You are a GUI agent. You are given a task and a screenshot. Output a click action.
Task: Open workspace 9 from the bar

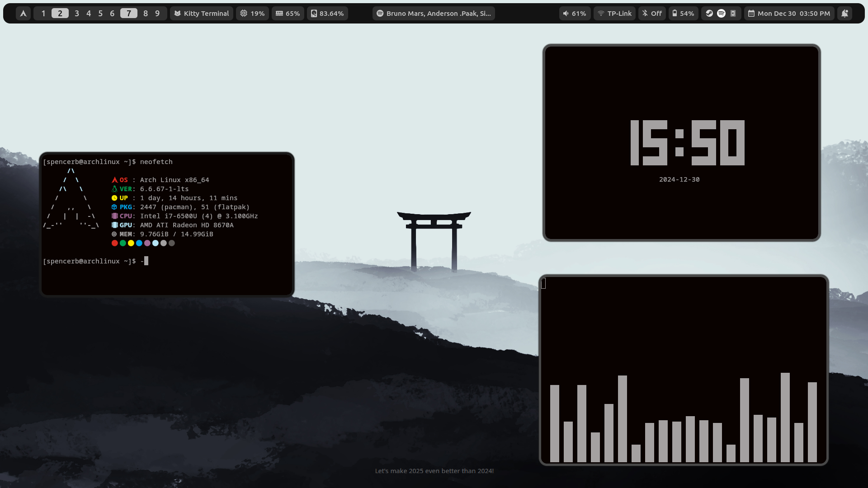click(157, 13)
